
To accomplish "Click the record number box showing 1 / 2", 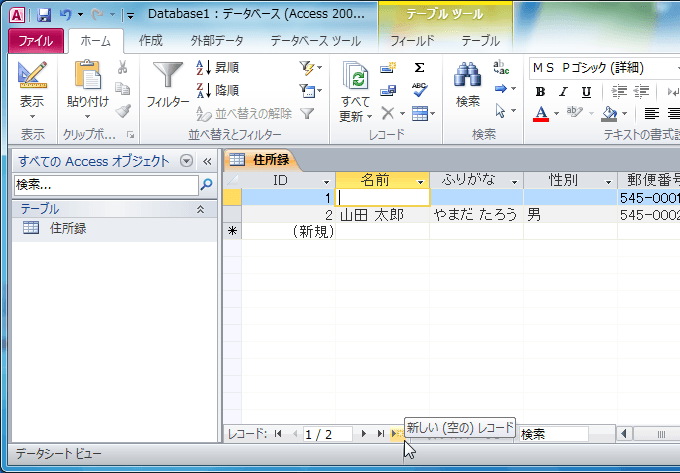I will point(327,434).
